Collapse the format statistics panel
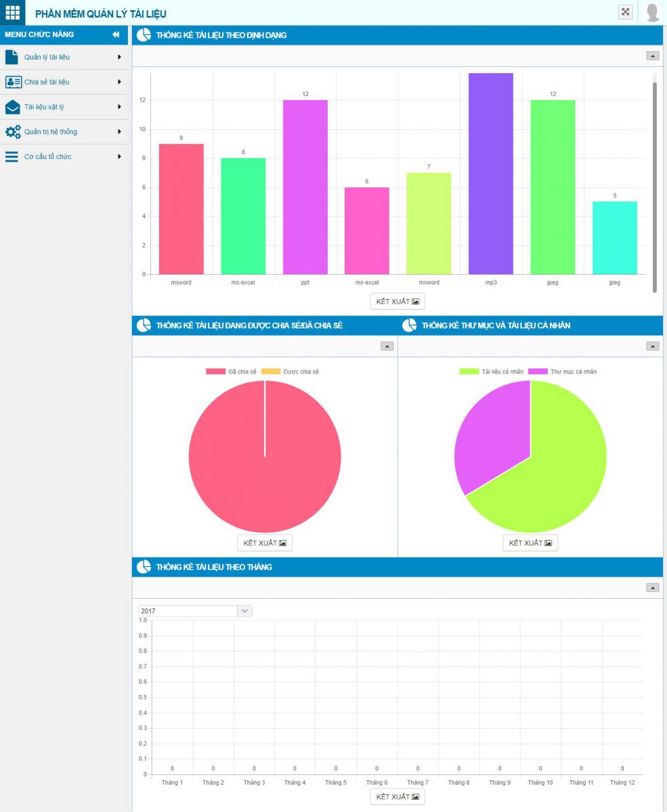The width and height of the screenshot is (667, 812). [653, 56]
